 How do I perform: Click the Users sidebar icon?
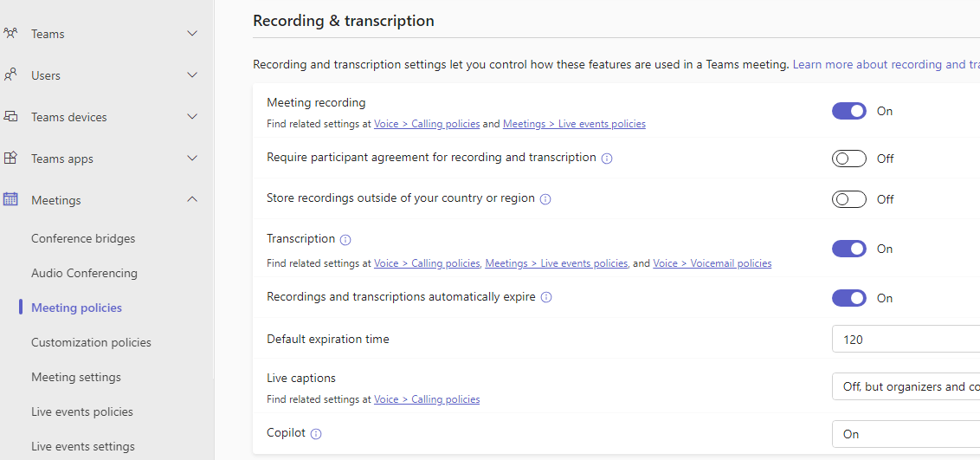[10, 75]
